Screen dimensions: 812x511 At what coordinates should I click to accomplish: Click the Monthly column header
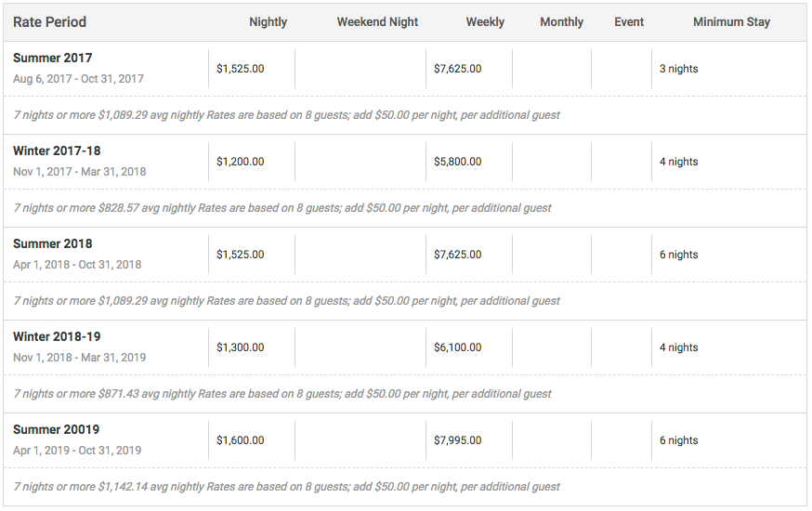coord(562,22)
